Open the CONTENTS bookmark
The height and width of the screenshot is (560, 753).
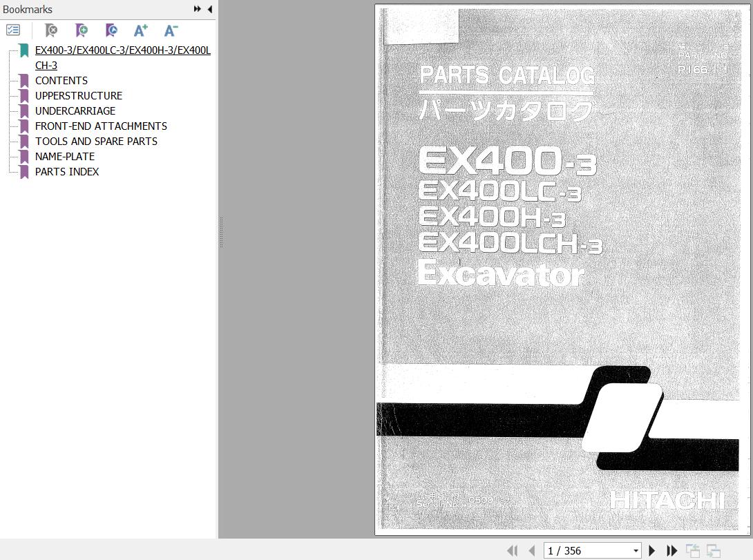61,81
